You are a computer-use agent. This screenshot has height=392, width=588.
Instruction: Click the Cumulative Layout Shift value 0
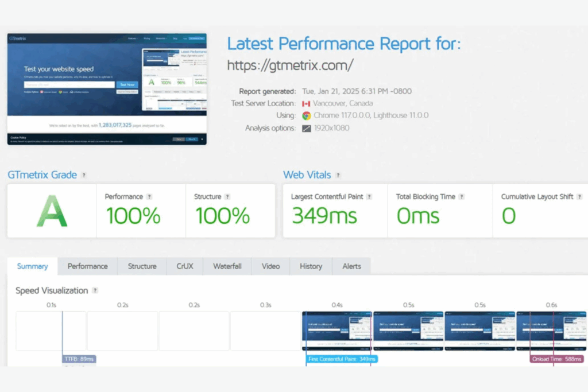pyautogui.click(x=509, y=216)
